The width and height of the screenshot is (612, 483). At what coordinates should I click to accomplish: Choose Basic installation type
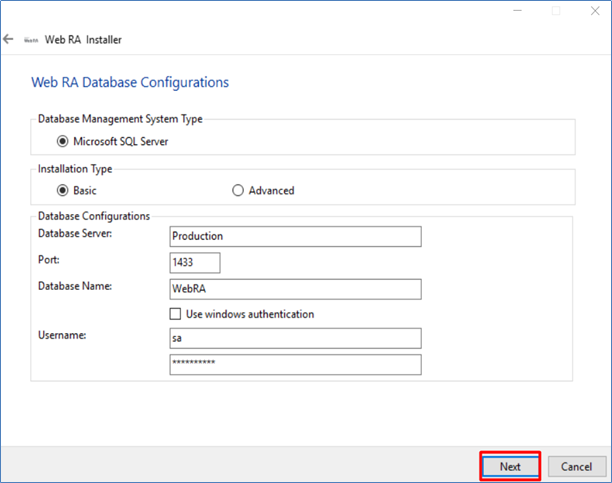63,190
